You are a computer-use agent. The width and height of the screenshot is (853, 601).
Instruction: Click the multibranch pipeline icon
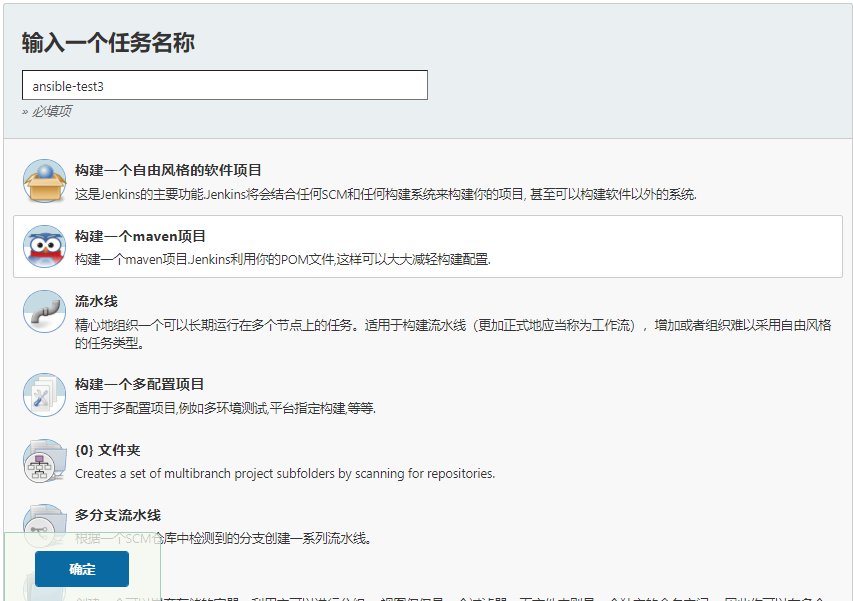tap(45, 525)
